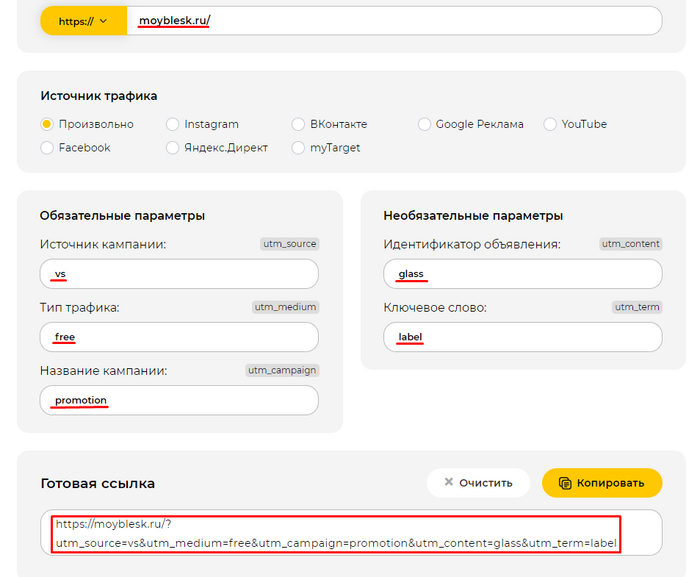Click the X icon on Очистить

pos(448,483)
